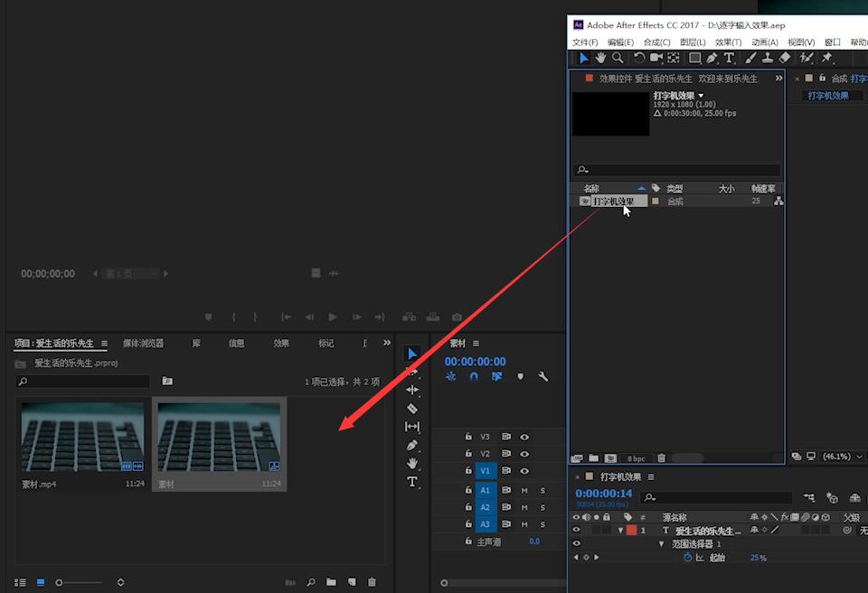The height and width of the screenshot is (593, 868).
Task: Collapse text layer 1 twirl arrow
Action: (x=620, y=531)
